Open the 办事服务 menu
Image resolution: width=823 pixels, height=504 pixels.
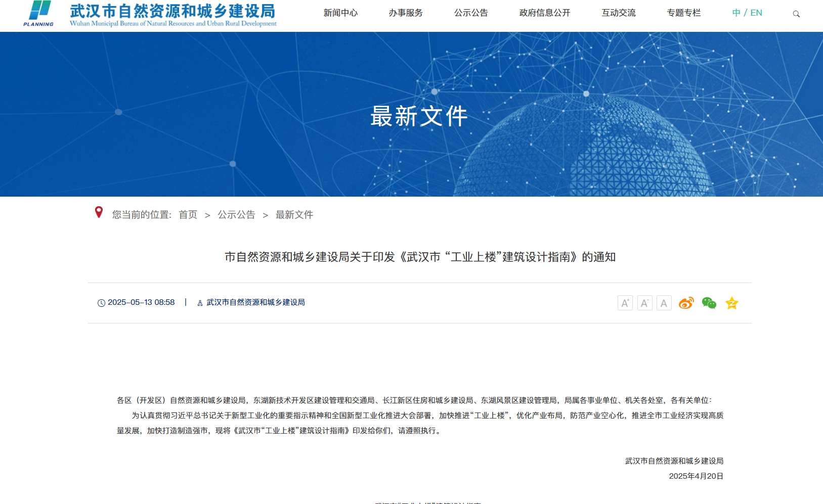point(406,13)
